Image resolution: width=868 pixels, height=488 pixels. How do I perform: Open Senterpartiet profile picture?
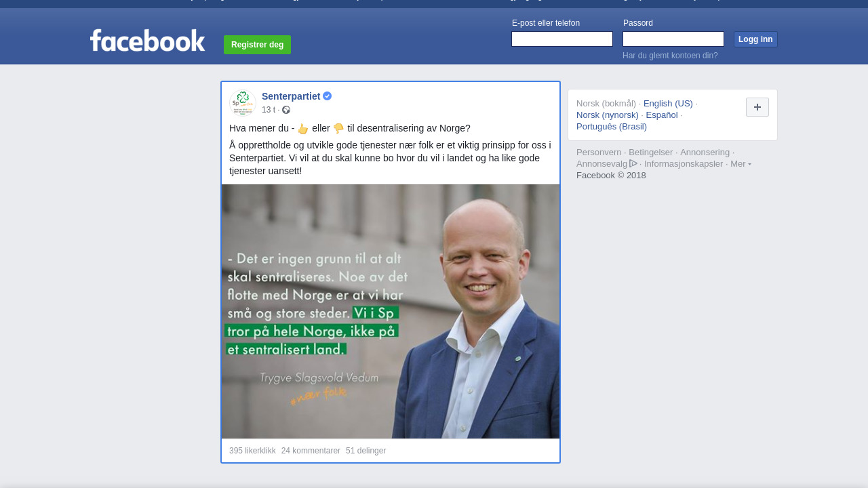point(243,103)
